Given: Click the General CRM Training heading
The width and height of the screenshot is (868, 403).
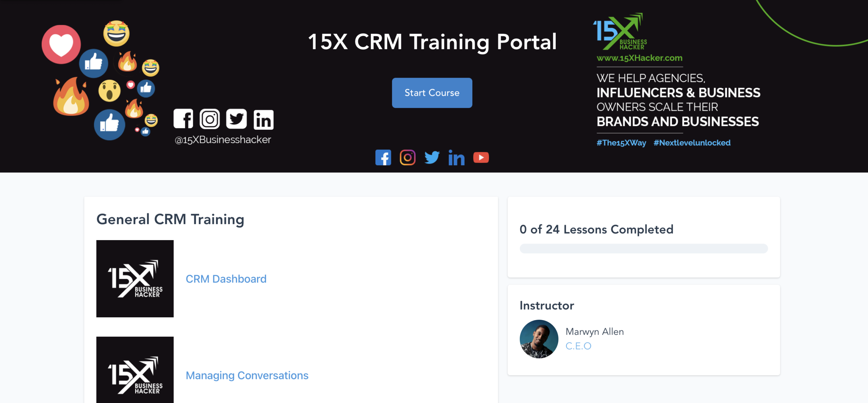Looking at the screenshot, I should pyautogui.click(x=170, y=219).
